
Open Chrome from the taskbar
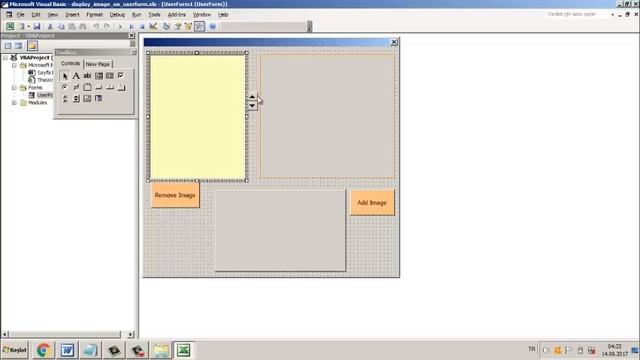click(43, 350)
